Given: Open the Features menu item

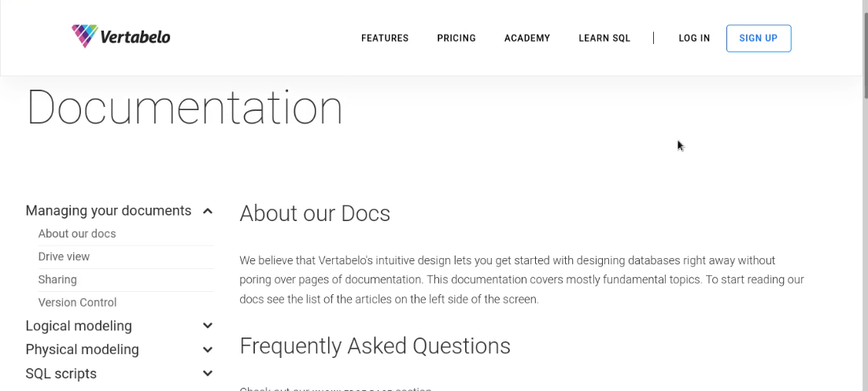Looking at the screenshot, I should click(385, 39).
